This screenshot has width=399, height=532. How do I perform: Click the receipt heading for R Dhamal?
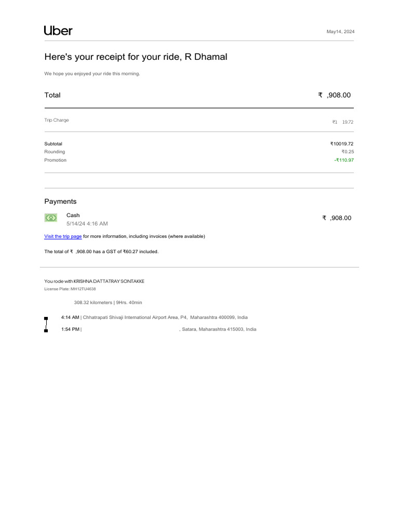(136, 57)
